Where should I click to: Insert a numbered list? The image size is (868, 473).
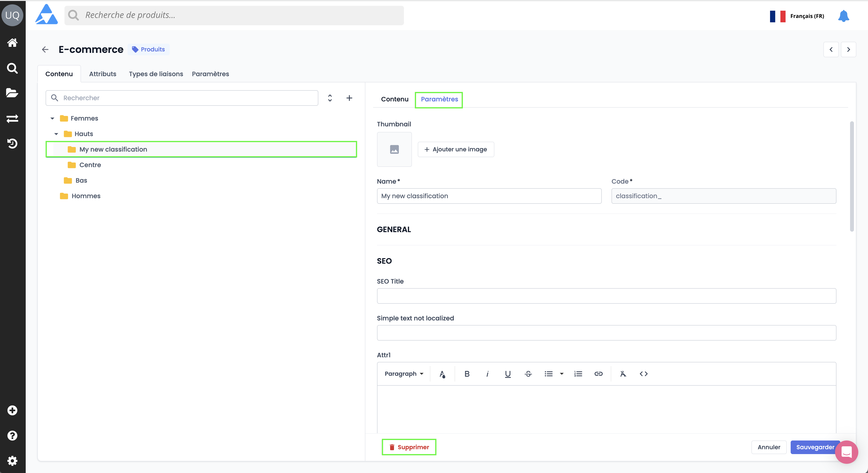pos(578,374)
